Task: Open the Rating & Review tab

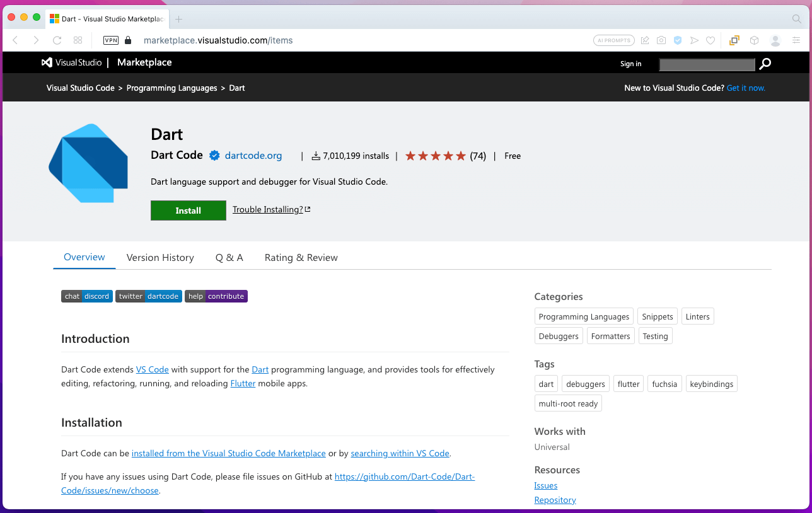Action: 301,258
